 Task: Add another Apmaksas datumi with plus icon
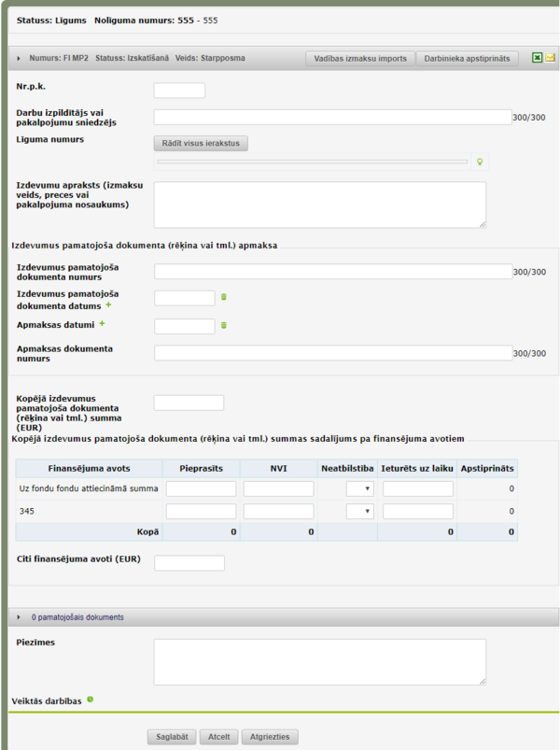(x=102, y=324)
